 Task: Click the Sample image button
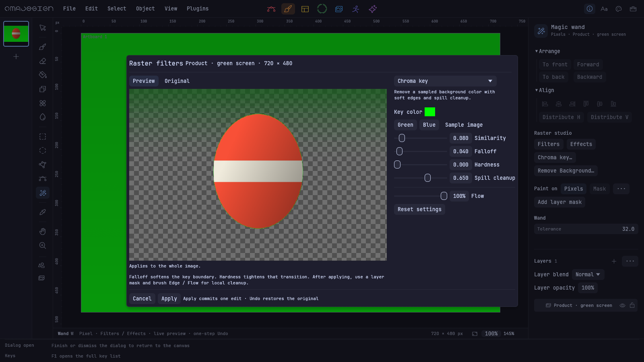point(464,125)
